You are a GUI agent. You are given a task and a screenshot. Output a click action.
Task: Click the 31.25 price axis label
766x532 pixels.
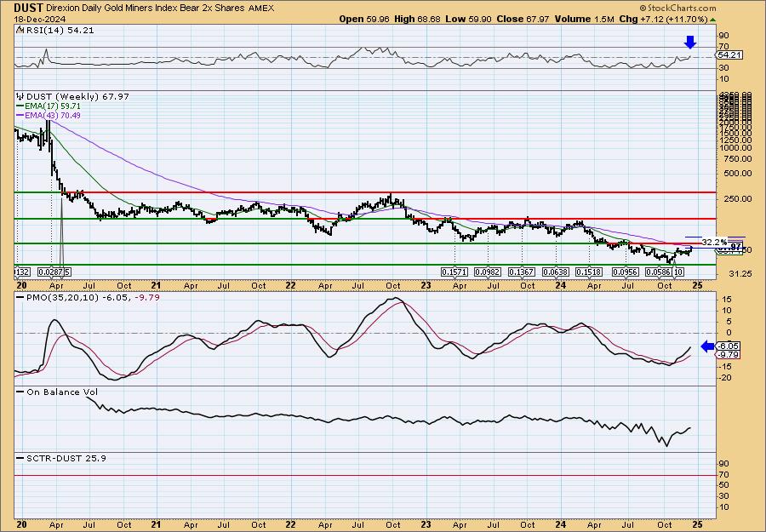(740, 273)
